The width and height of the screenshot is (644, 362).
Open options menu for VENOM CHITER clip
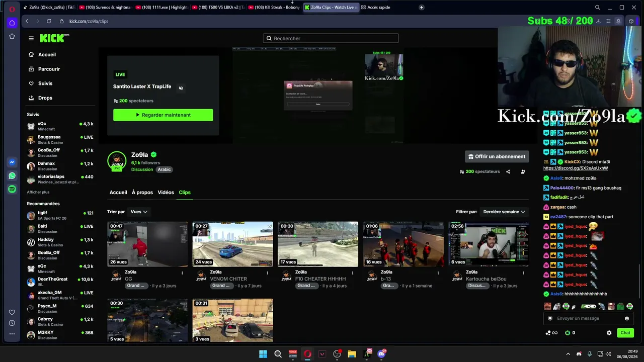[x=268, y=273]
